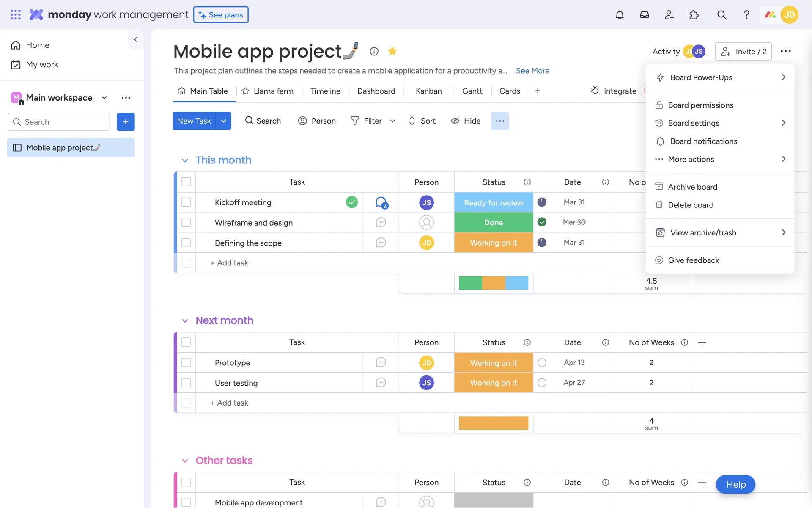Expand the Main workspace selector
This screenshot has width=812, height=508.
(x=104, y=98)
